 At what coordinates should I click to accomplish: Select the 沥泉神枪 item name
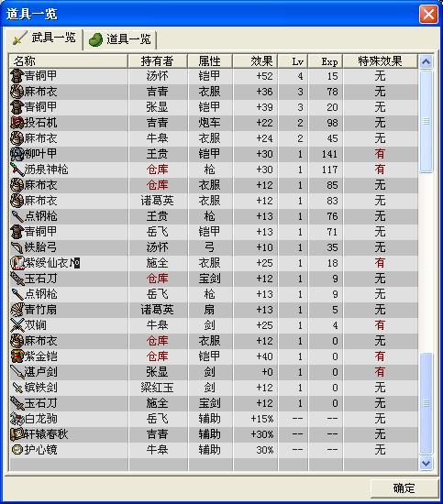coord(47,170)
